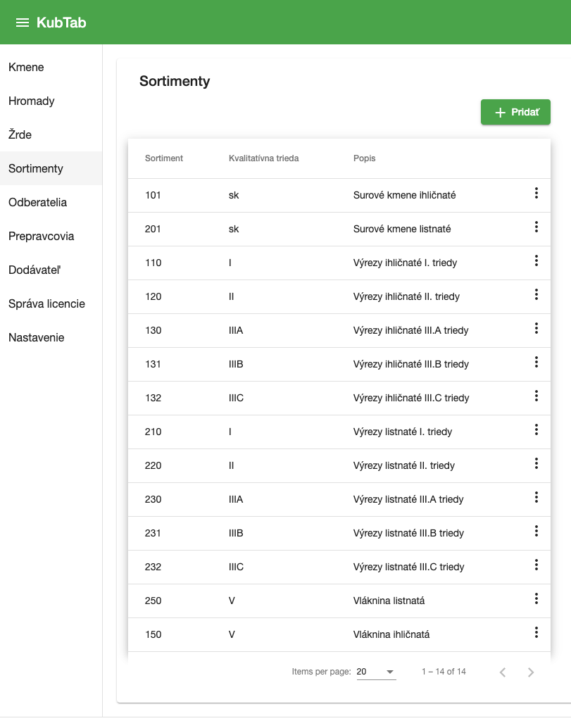Open kebab menu for sortiment 232
Screen dimensions: 571x728
(537, 565)
